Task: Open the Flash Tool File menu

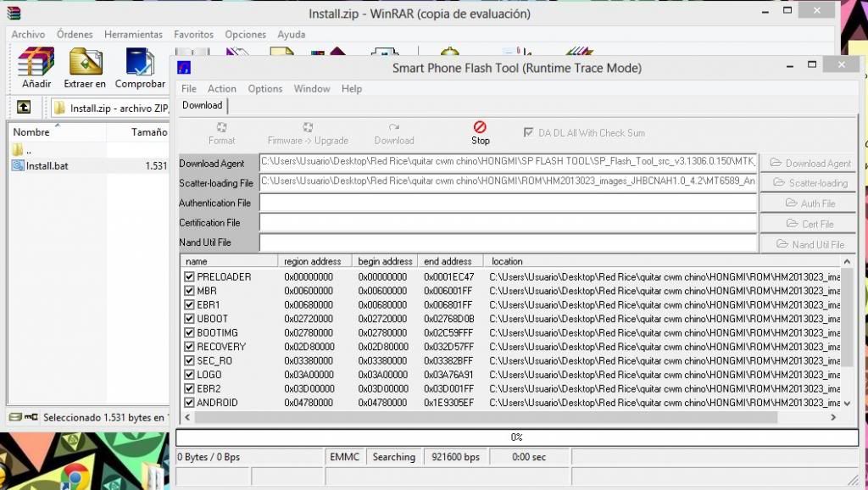Action: [189, 88]
